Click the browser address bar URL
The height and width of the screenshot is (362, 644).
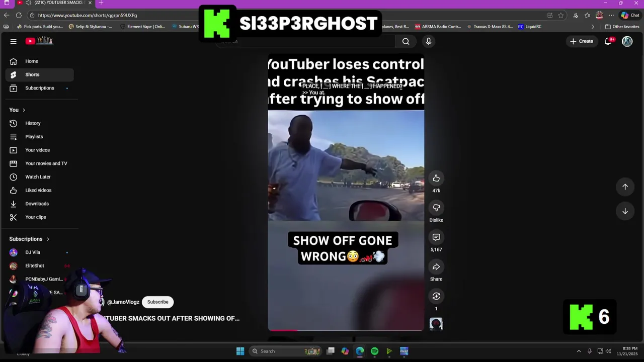tap(88, 15)
